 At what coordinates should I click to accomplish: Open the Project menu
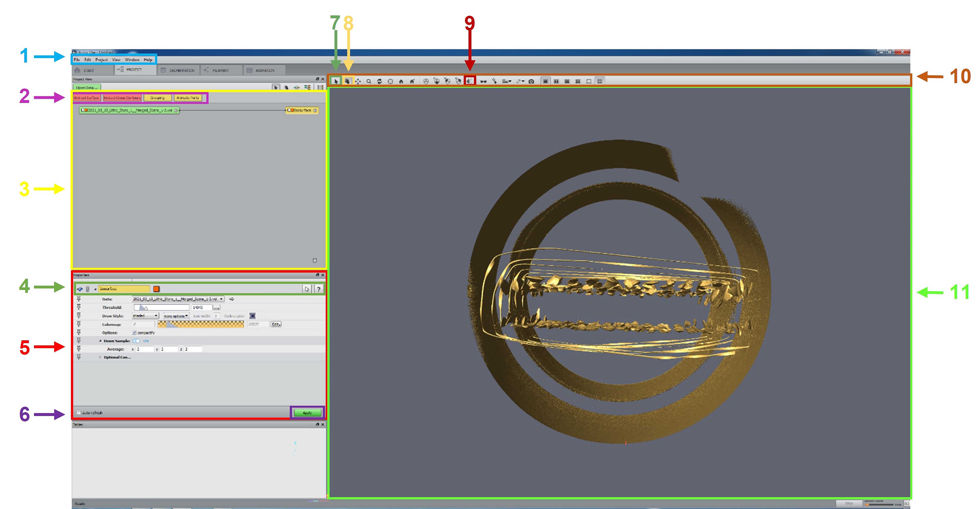[101, 60]
